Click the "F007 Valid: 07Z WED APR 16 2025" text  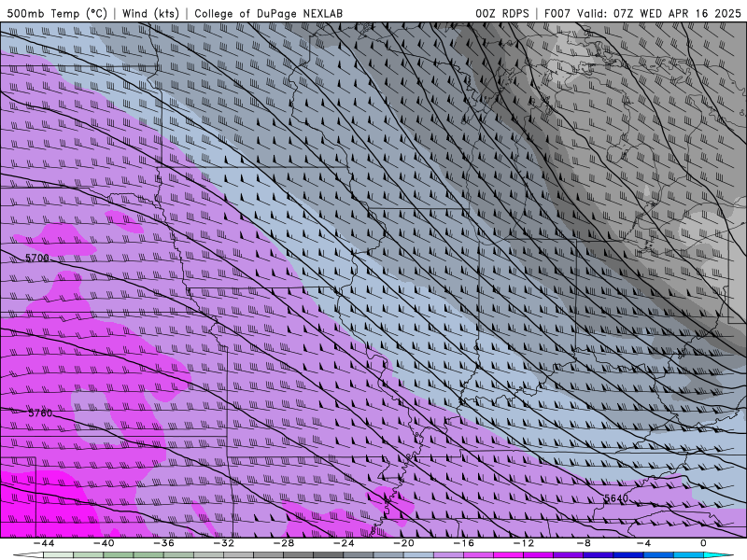(x=642, y=13)
